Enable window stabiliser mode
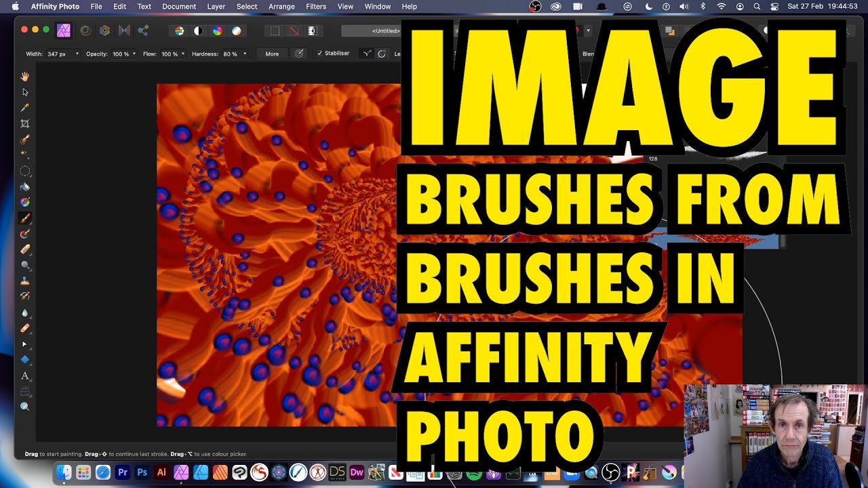Image resolution: width=868 pixels, height=488 pixels. [382, 54]
